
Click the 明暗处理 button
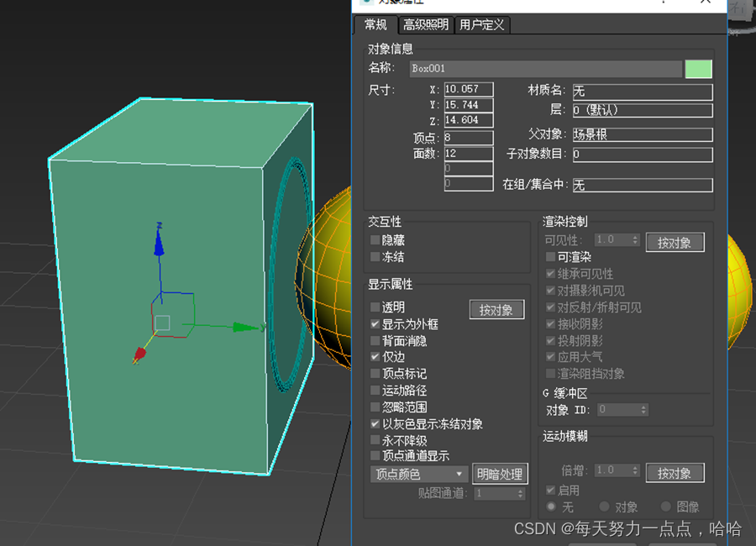tap(501, 474)
